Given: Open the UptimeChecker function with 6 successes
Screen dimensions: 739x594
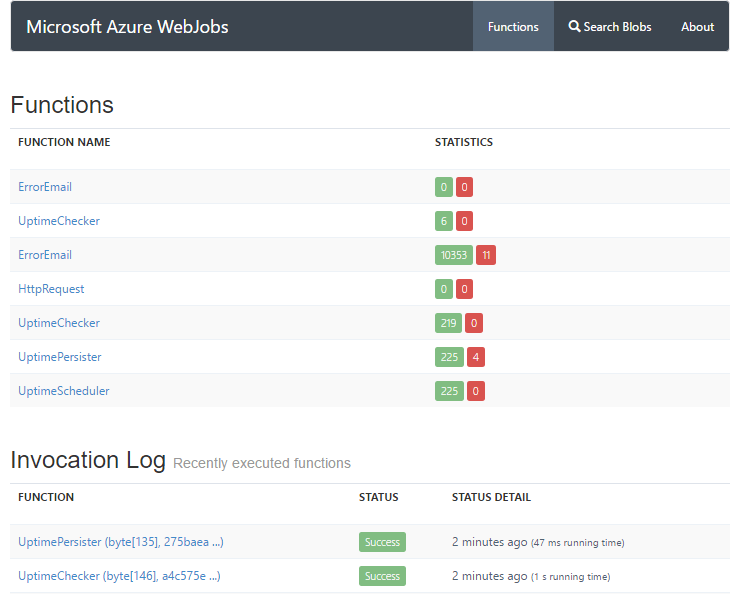Looking at the screenshot, I should pos(59,221).
